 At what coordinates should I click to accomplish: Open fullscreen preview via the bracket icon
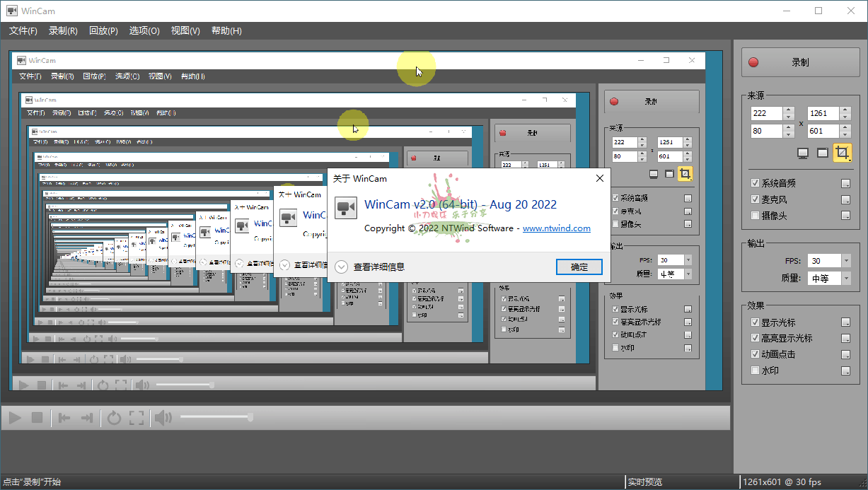(x=136, y=417)
